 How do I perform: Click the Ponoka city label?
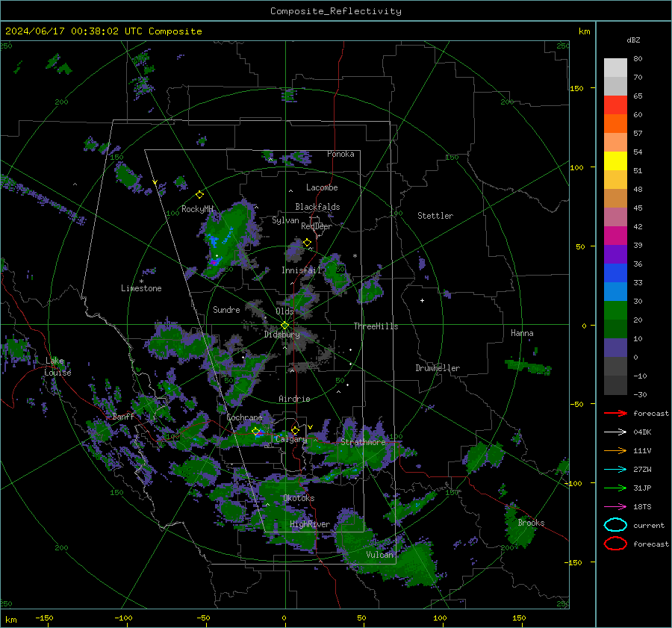(340, 154)
